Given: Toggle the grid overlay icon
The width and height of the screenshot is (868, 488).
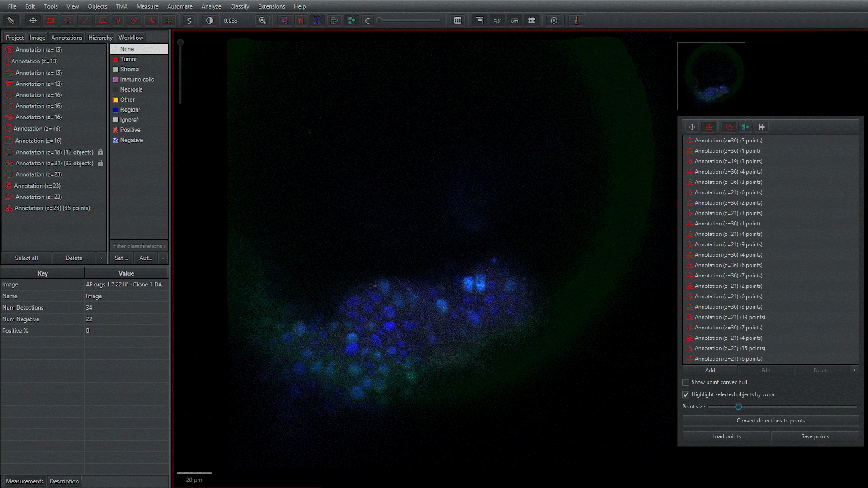Looking at the screenshot, I should coord(532,20).
